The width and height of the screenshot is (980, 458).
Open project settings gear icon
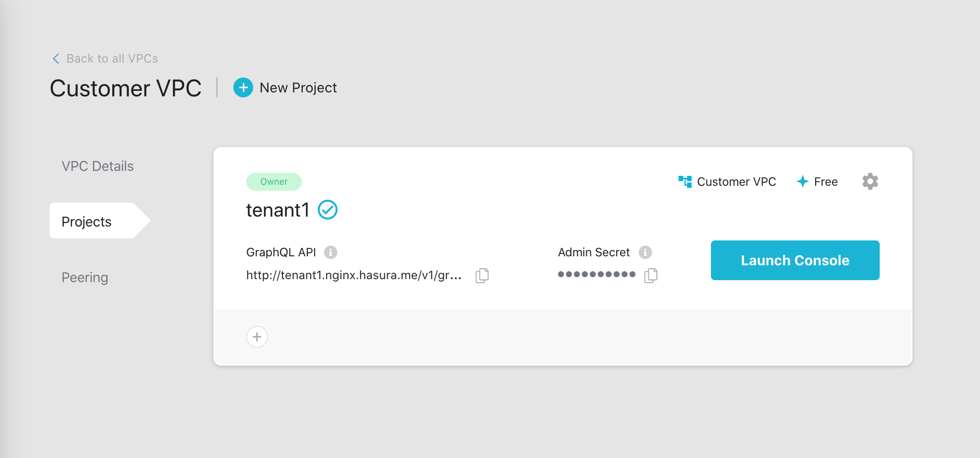(870, 181)
